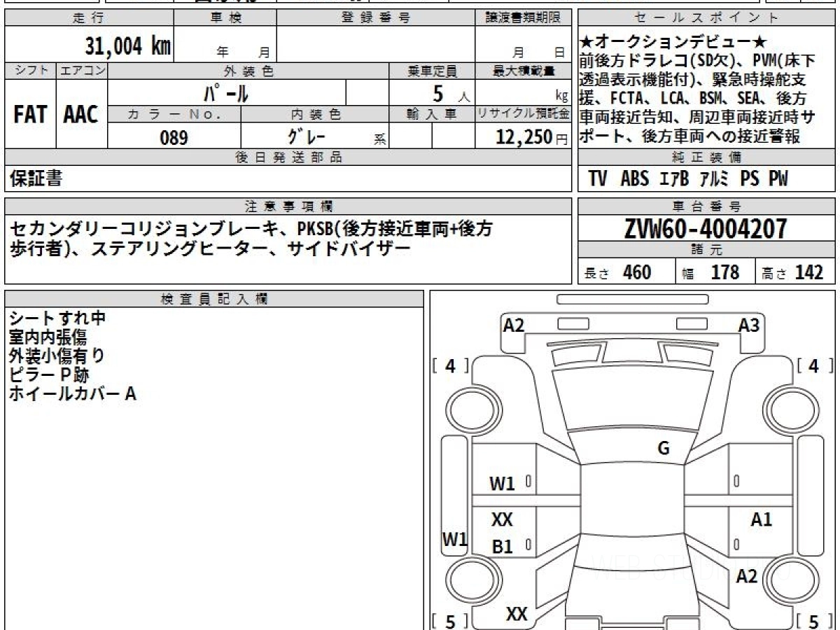The height and width of the screenshot is (630, 840).
Task: Click the length value 460
Action: point(637,272)
